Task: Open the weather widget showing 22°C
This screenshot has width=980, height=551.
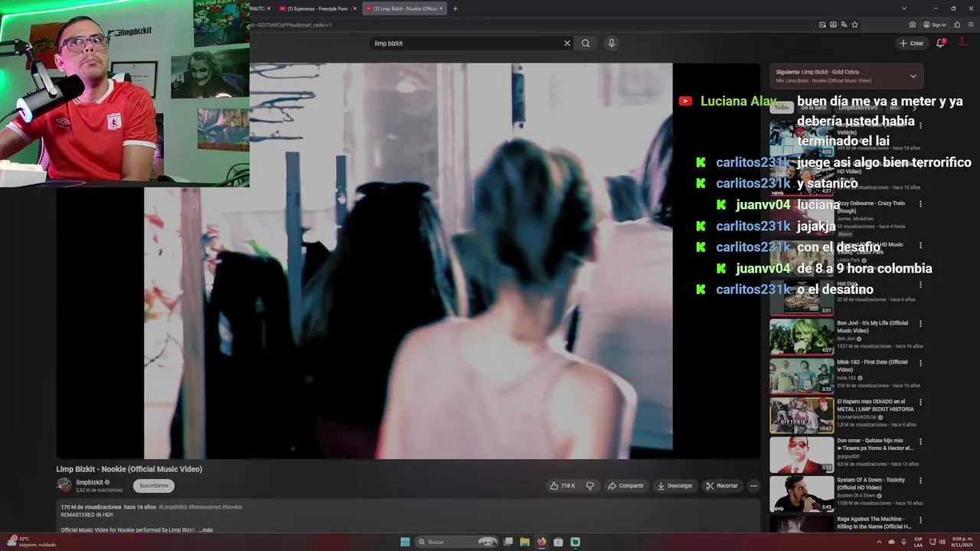Action: [31, 542]
